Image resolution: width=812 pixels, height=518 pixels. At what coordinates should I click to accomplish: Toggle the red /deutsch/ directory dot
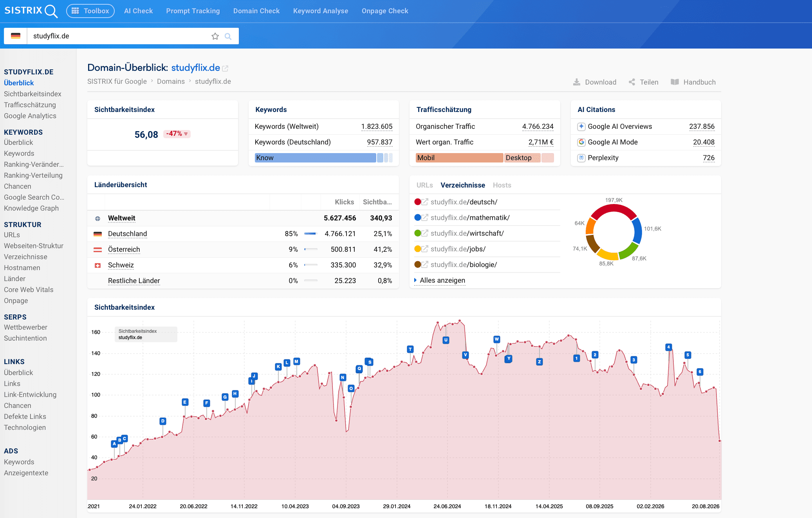418,202
